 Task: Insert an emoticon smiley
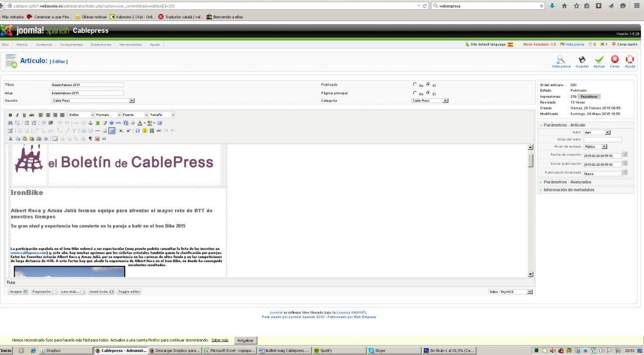145,131
